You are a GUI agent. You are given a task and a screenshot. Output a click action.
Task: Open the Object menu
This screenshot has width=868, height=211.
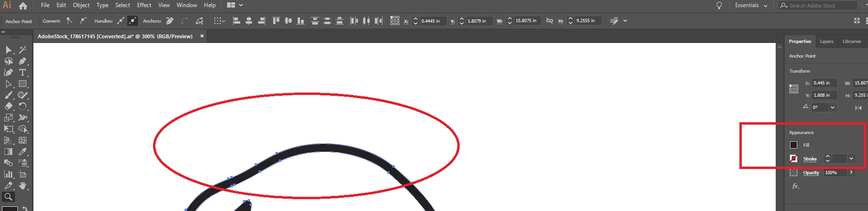[81, 5]
